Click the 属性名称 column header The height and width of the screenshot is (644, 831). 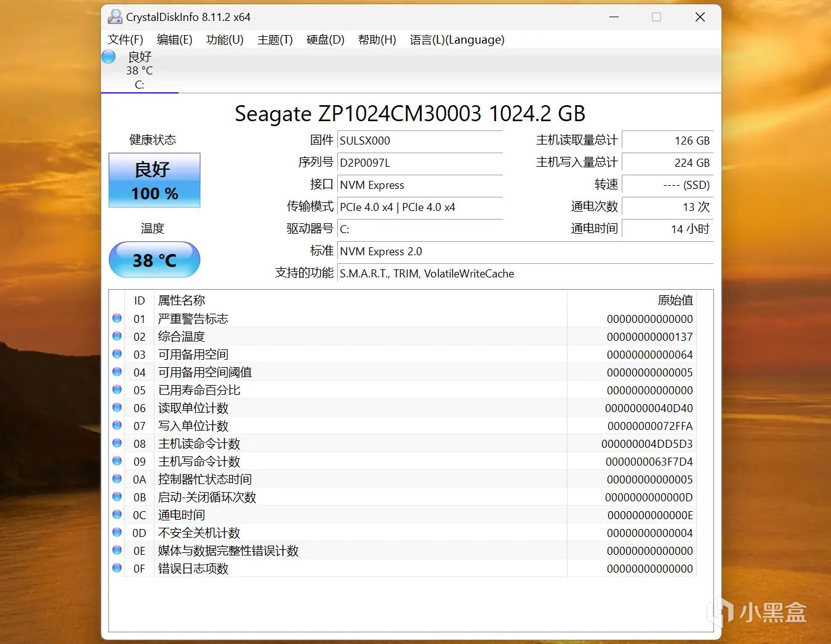(x=360, y=300)
